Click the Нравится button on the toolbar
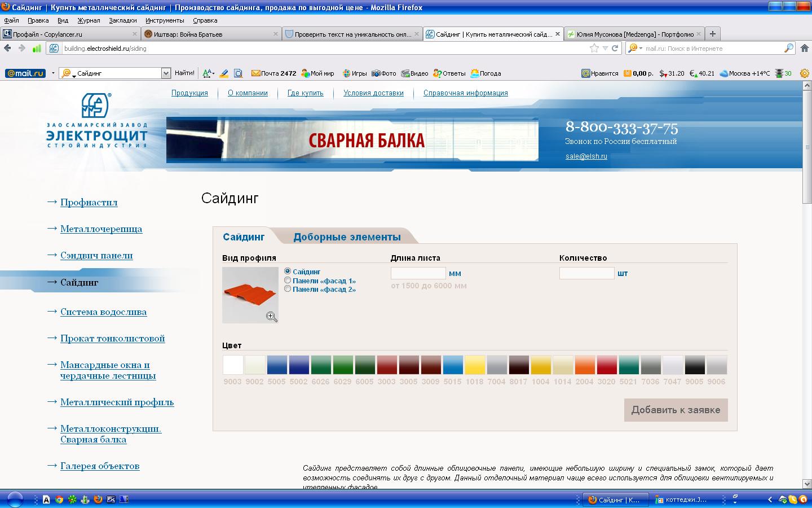Screen dimensions: 812x508 600,73
